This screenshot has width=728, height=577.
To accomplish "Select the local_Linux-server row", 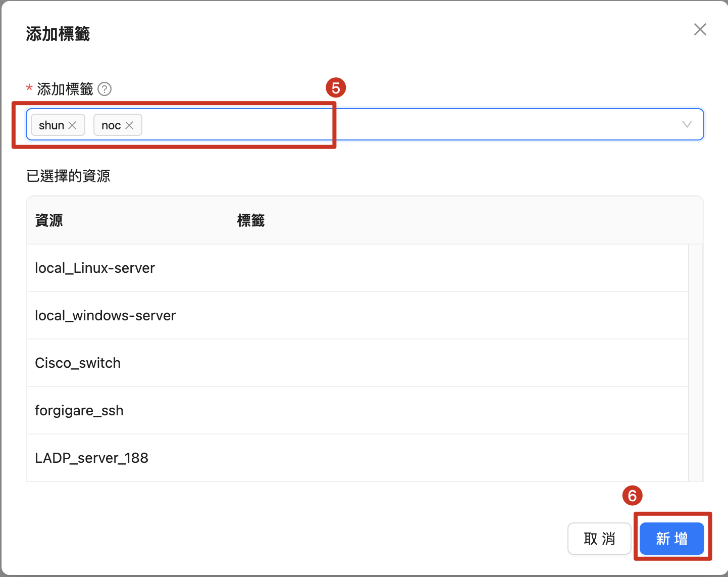I will (95, 268).
